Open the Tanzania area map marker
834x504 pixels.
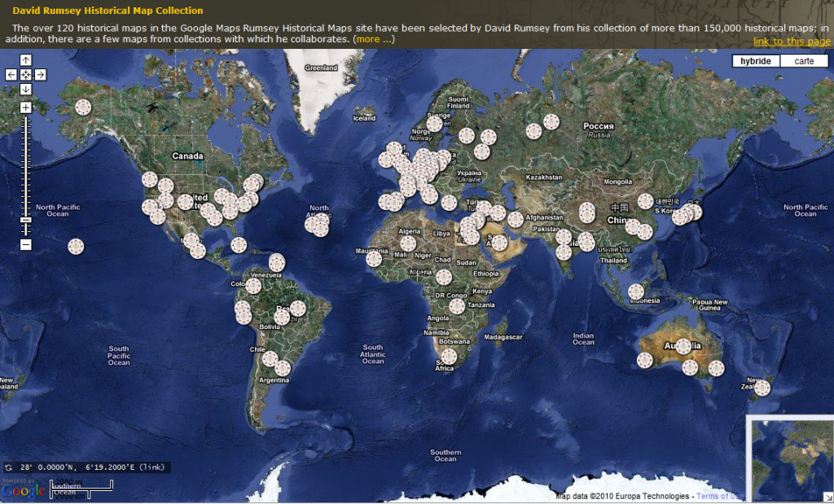point(457,305)
